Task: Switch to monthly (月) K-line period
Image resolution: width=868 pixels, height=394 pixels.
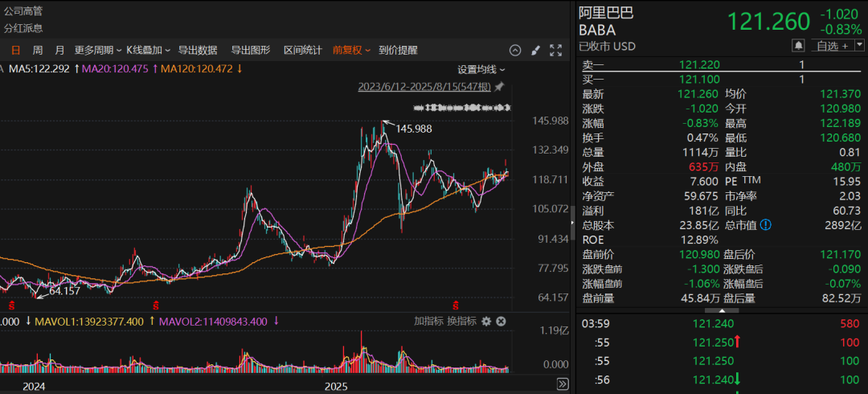Action: (59, 50)
